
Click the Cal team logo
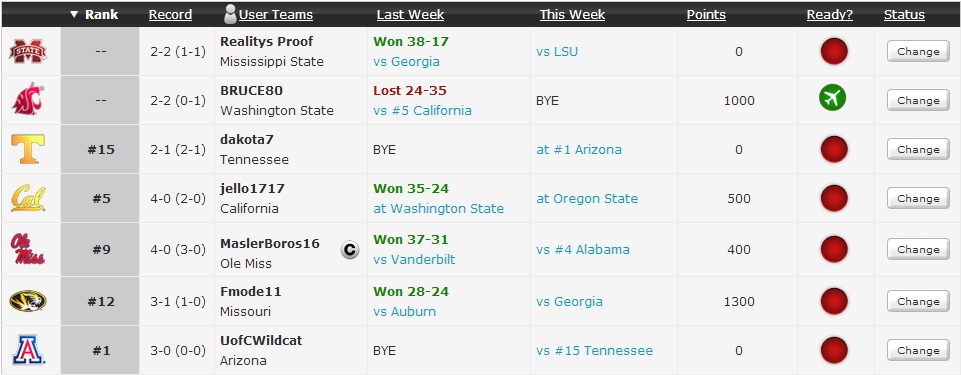(28, 198)
